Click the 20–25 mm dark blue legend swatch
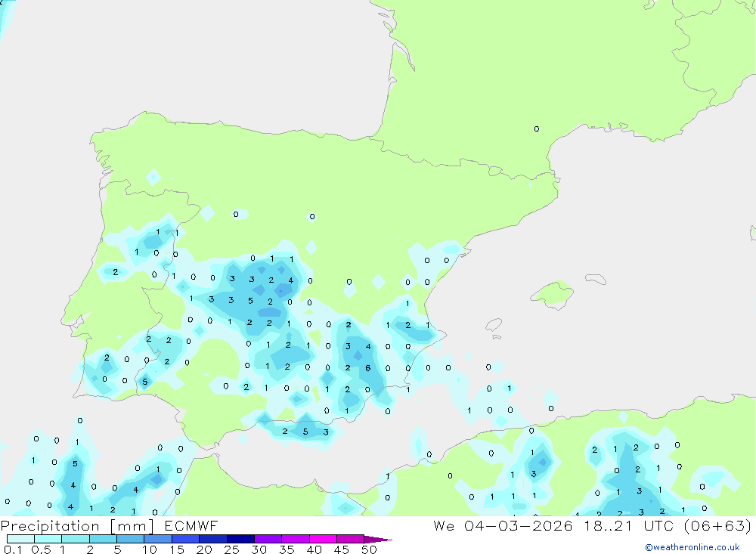 coord(212,539)
